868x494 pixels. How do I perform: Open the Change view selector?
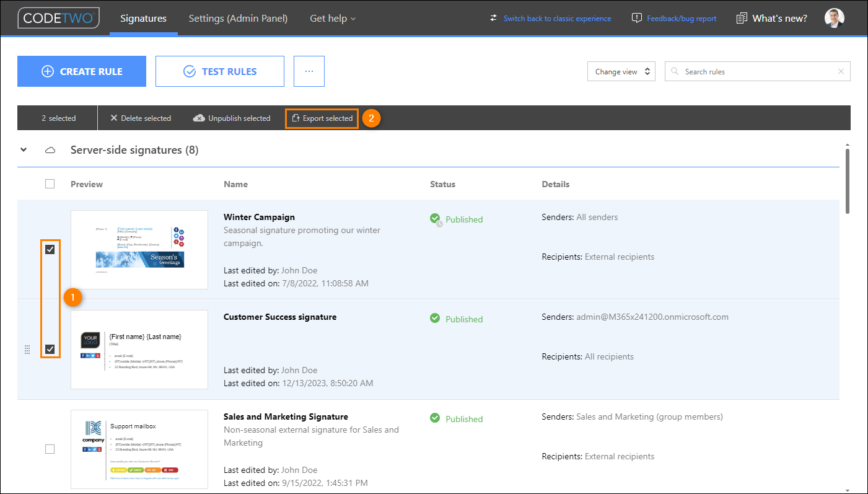click(x=621, y=71)
